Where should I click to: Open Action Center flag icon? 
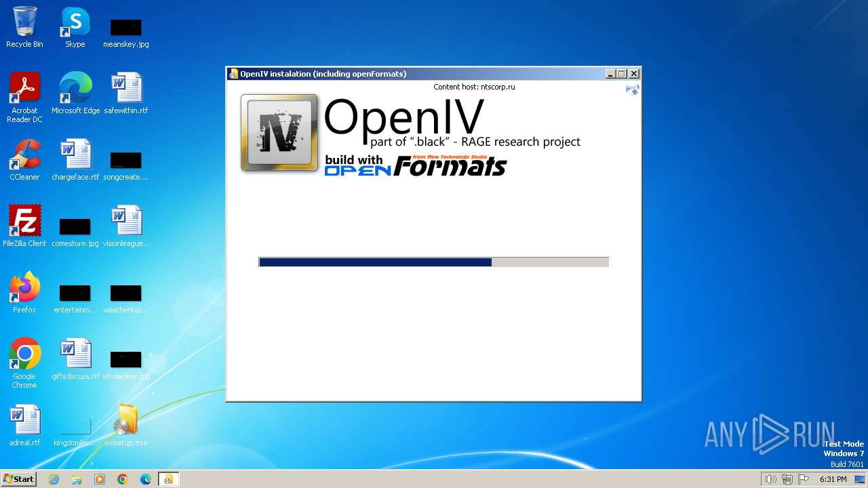804,479
